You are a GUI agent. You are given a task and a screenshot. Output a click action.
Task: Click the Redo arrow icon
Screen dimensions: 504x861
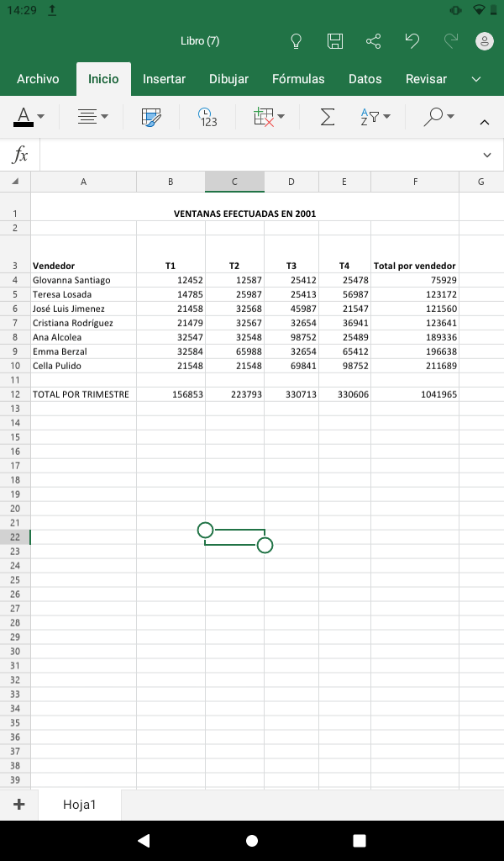pos(451,41)
